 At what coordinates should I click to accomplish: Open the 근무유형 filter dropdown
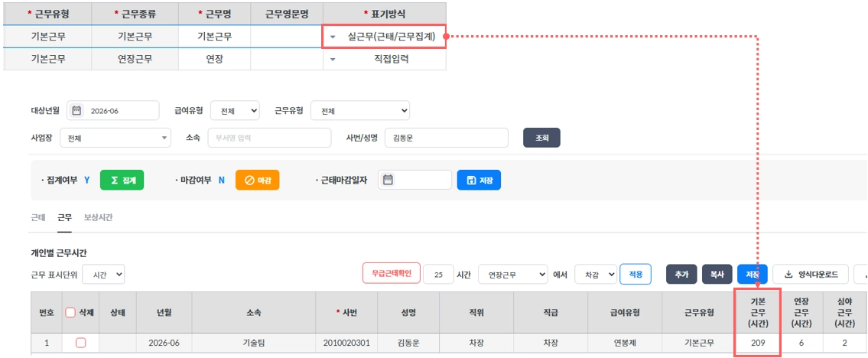360,111
